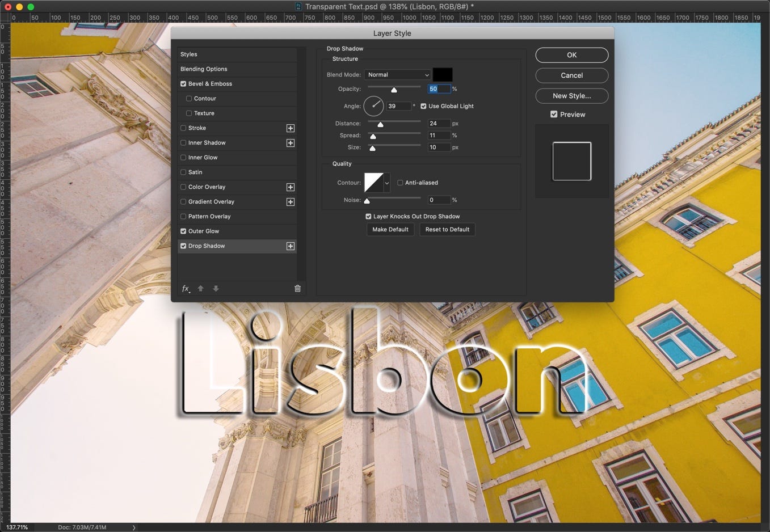Toggle Use Global Light checkbox
Image resolution: width=770 pixels, height=532 pixels.
tap(423, 106)
